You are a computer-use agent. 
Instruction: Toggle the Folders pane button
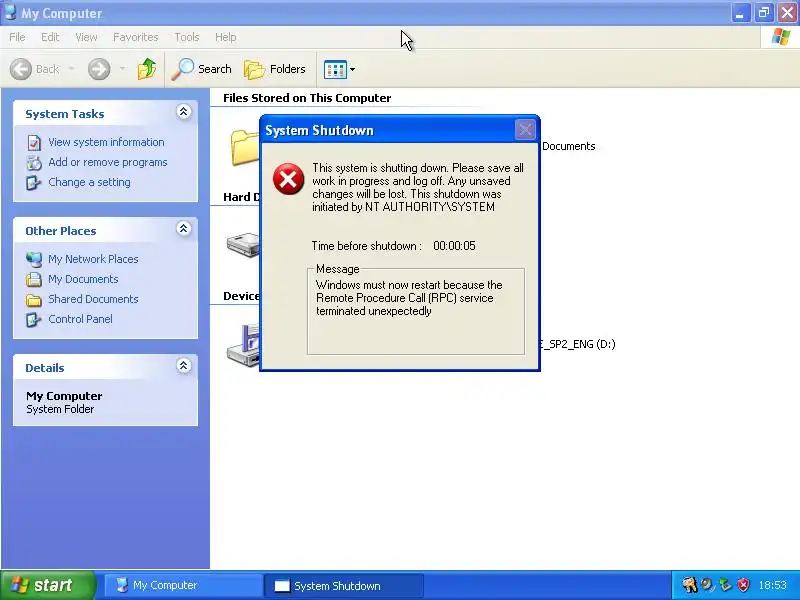pos(275,69)
